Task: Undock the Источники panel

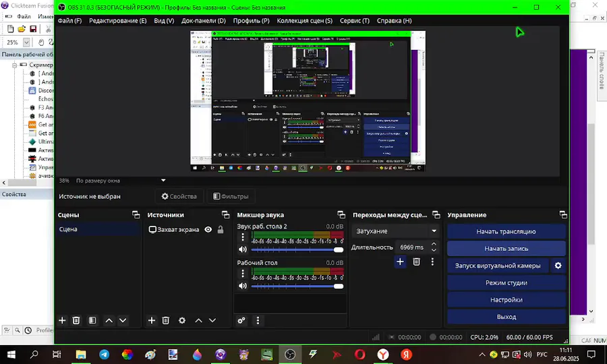Action: 226,214
